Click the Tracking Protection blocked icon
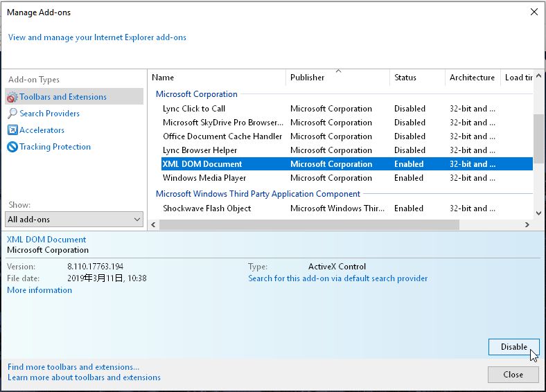 point(12,147)
